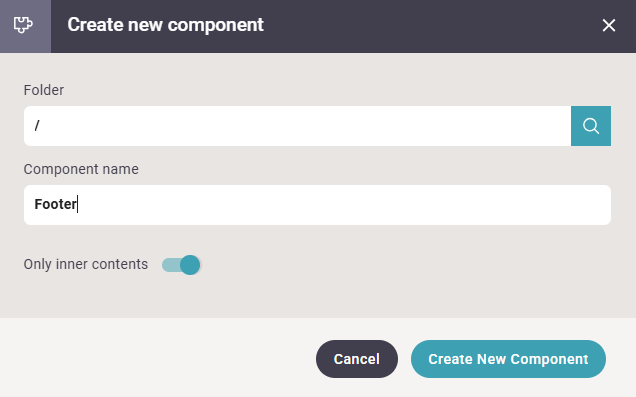Screen dimensions: 636x397
Task: Click the Only inner contents label
Action: pyautogui.click(x=86, y=264)
